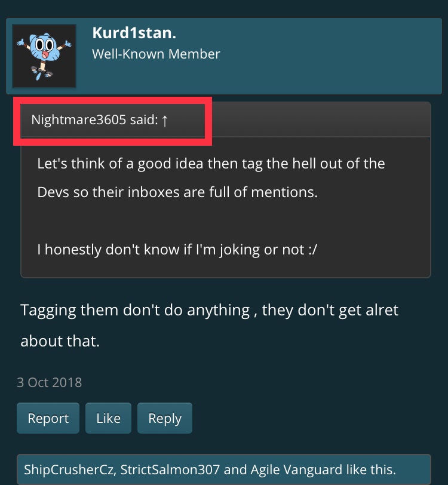Click the Kurd1stan. username link
Viewport: 448px width, 485px height.
(134, 33)
